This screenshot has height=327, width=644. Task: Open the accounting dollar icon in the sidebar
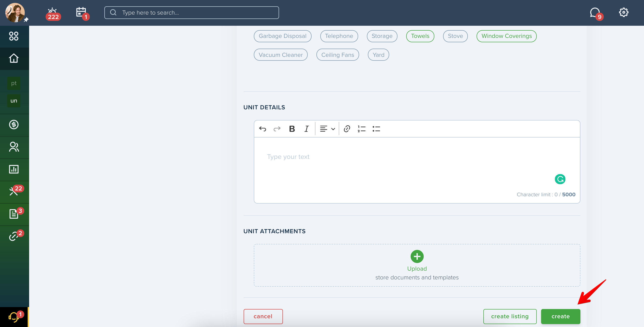point(14,124)
